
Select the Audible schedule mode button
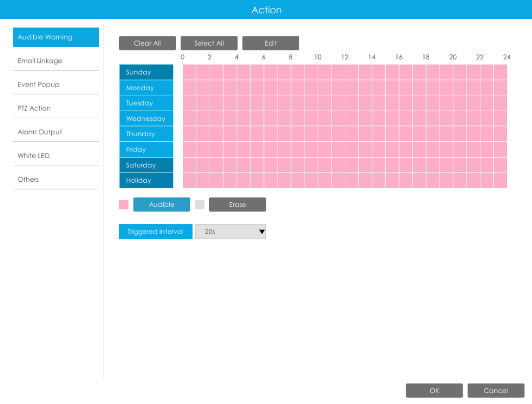point(162,204)
